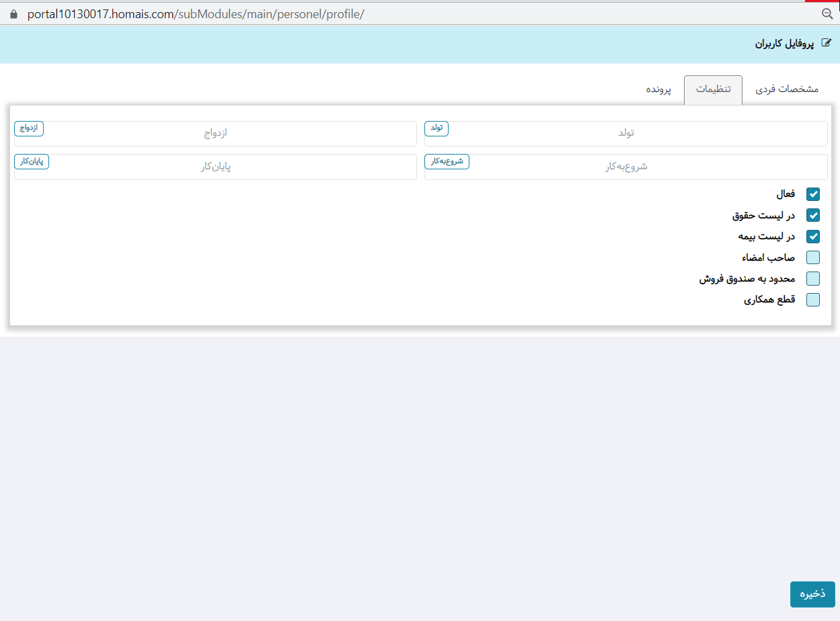Uncheck the فعال checkbox
The image size is (840, 621).
813,194
